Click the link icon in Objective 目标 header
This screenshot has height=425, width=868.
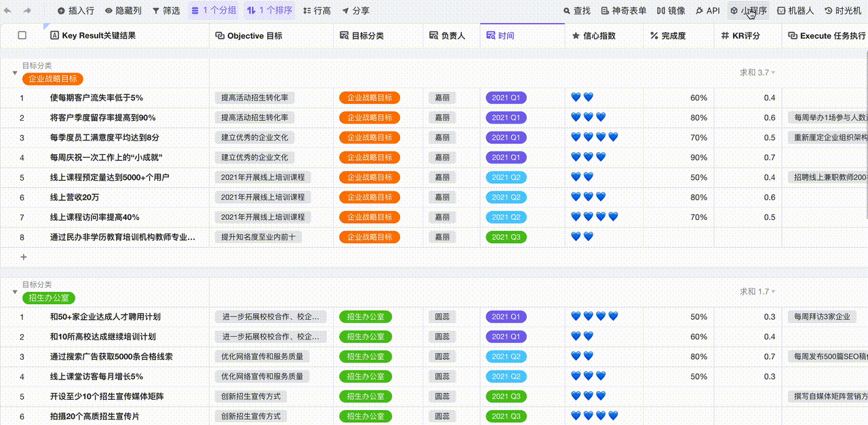point(220,35)
